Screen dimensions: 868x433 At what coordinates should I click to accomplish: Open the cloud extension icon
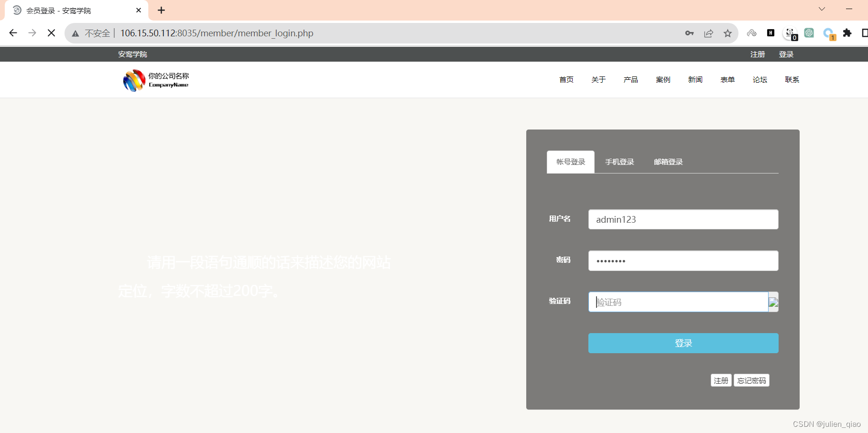click(x=752, y=33)
